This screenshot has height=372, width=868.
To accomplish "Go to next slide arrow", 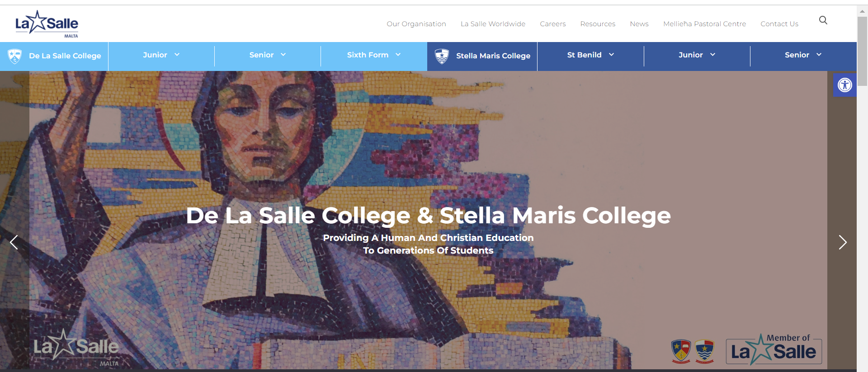I will (x=842, y=242).
